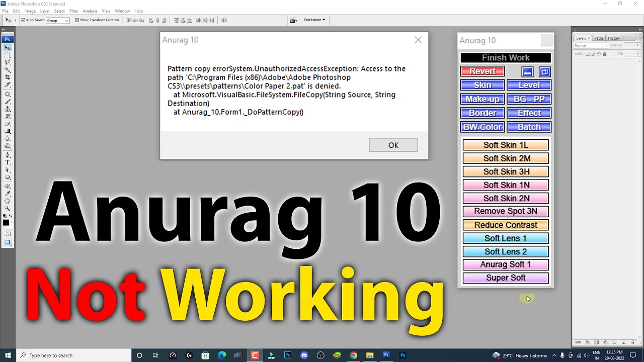The height and width of the screenshot is (362, 644).
Task: Open the Workspace dropdown
Action: [x=314, y=20]
